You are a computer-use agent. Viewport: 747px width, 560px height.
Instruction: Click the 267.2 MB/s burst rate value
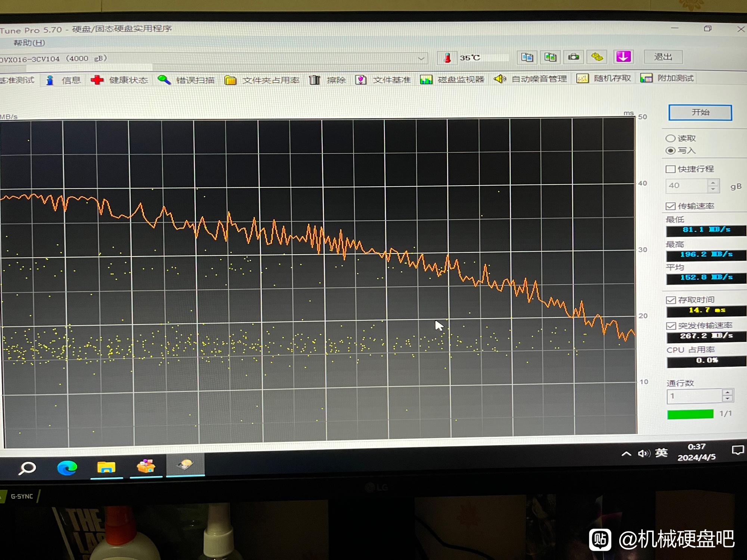706,336
